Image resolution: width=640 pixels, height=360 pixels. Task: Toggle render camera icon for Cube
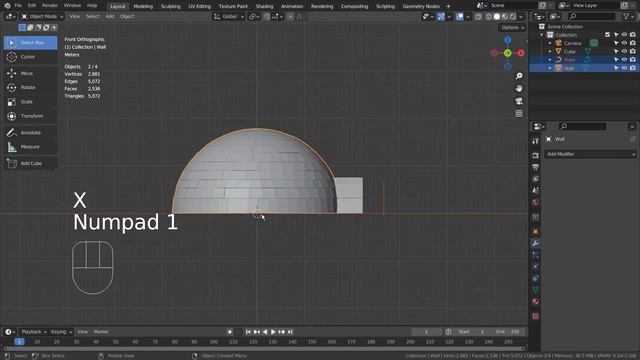click(x=632, y=51)
